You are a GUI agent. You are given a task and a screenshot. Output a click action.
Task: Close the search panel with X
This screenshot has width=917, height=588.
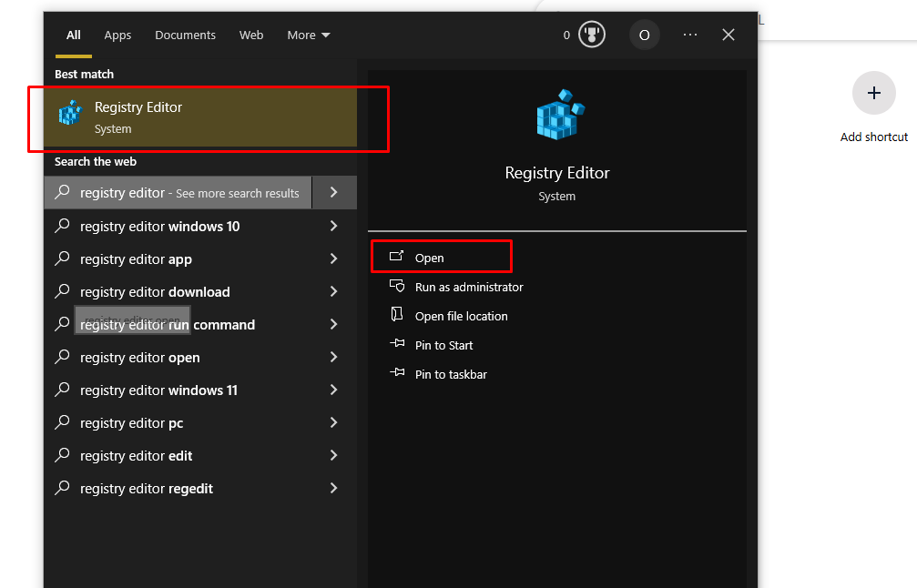pyautogui.click(x=729, y=35)
